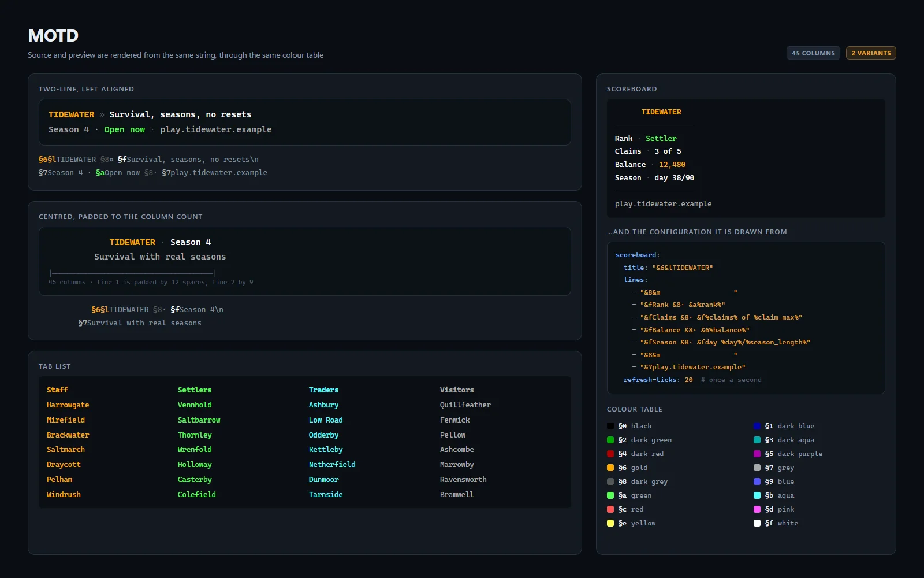The image size is (924, 578).
Task: Click the scoreboard TIDEWATER title
Action: (661, 112)
